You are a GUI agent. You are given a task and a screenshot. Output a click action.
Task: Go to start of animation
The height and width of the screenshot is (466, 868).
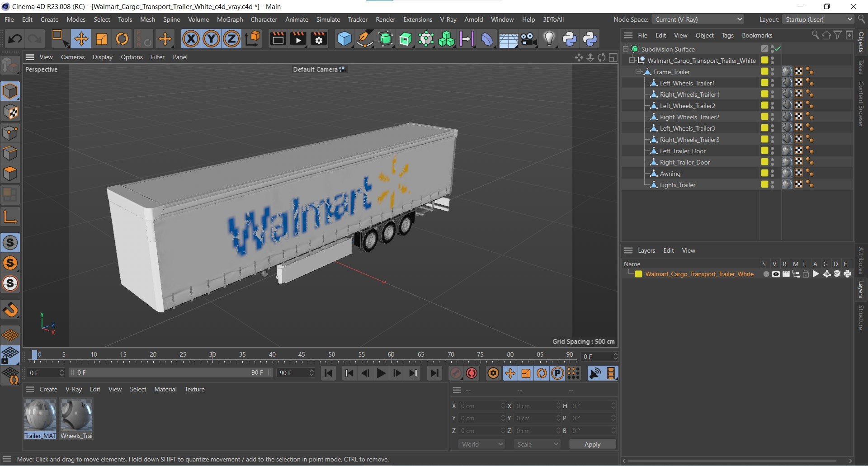(x=329, y=373)
